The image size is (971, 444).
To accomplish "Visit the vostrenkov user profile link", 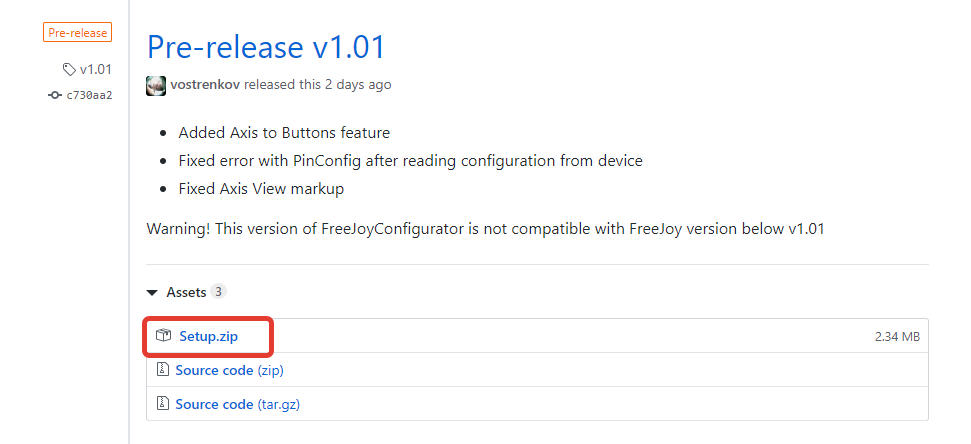I will pyautogui.click(x=205, y=85).
